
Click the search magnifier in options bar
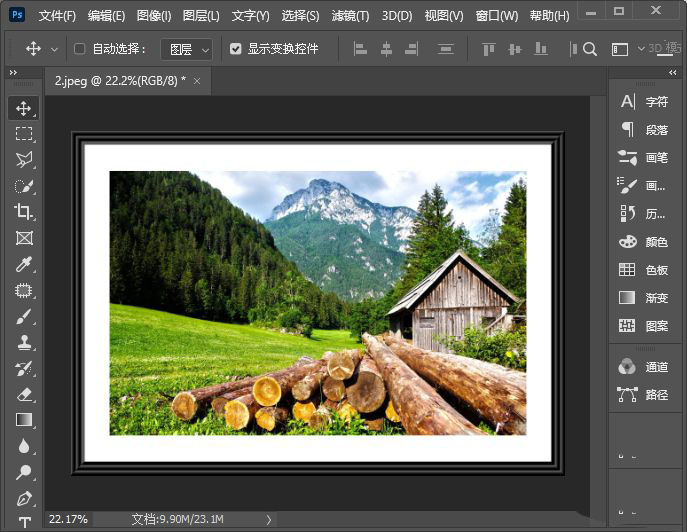(590, 49)
